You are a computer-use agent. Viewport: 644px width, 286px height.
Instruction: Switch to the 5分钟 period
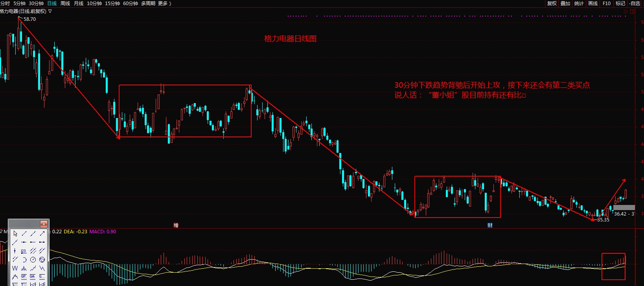[19, 3]
